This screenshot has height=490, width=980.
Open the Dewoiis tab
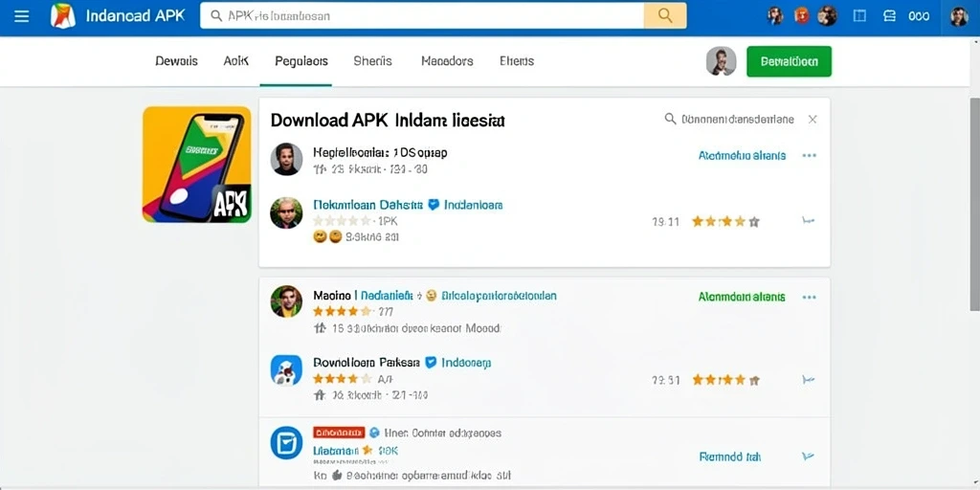tap(176, 61)
